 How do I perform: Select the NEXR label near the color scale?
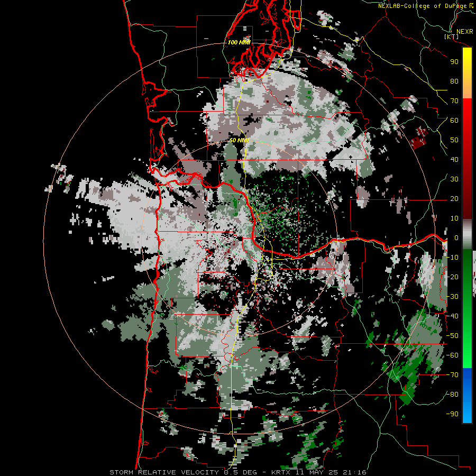click(464, 32)
